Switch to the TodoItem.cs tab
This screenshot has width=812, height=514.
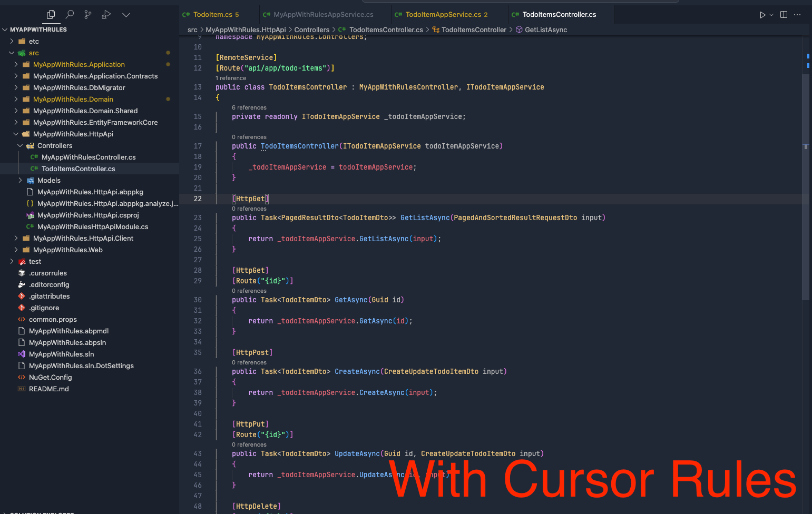[x=212, y=15]
